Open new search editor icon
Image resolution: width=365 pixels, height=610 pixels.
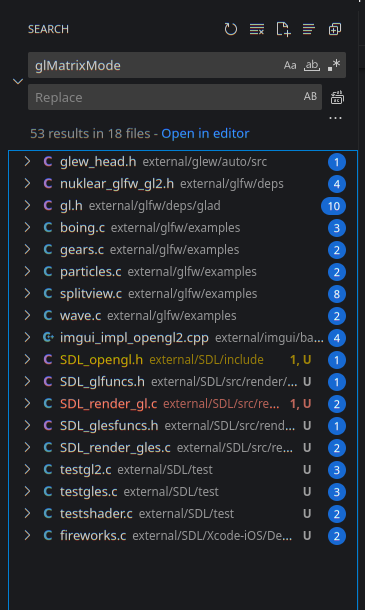tap(283, 29)
